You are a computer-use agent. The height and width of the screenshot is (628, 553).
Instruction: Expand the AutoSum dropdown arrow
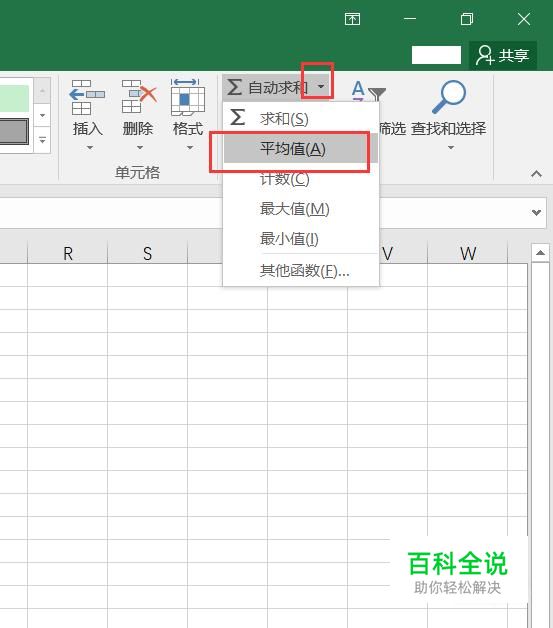pyautogui.click(x=321, y=87)
